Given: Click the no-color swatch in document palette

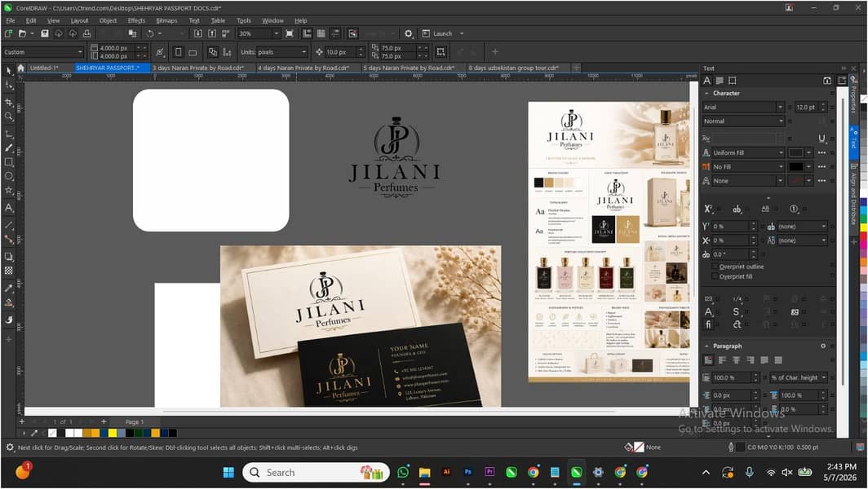Looking at the screenshot, I should click(52, 433).
